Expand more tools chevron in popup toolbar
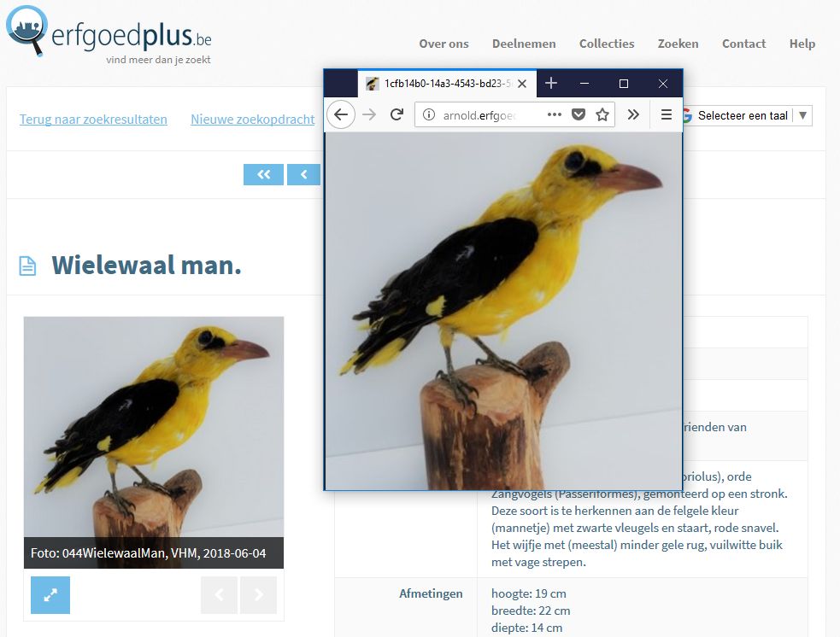 (633, 114)
